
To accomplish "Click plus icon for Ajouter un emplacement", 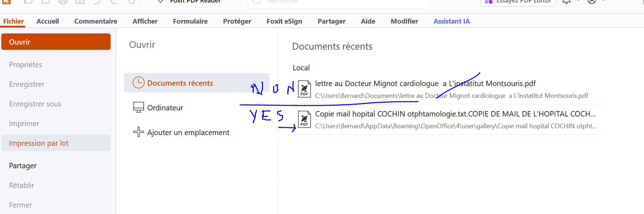I will [138, 132].
